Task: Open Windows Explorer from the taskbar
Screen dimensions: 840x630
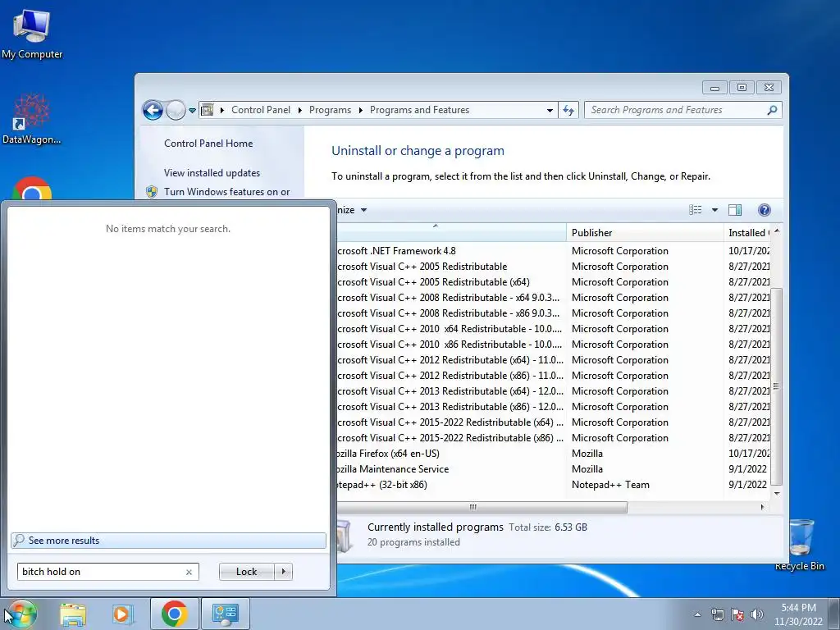Action: 72,614
